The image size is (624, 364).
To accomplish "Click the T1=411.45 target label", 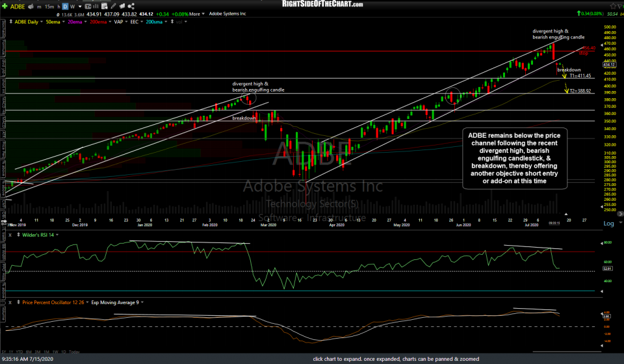I will coord(580,76).
